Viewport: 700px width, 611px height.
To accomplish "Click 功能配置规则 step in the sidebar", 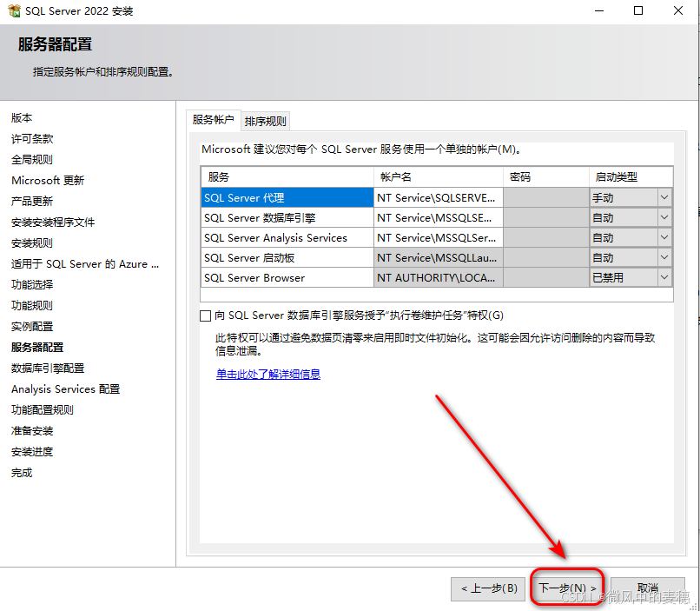I will [43, 409].
